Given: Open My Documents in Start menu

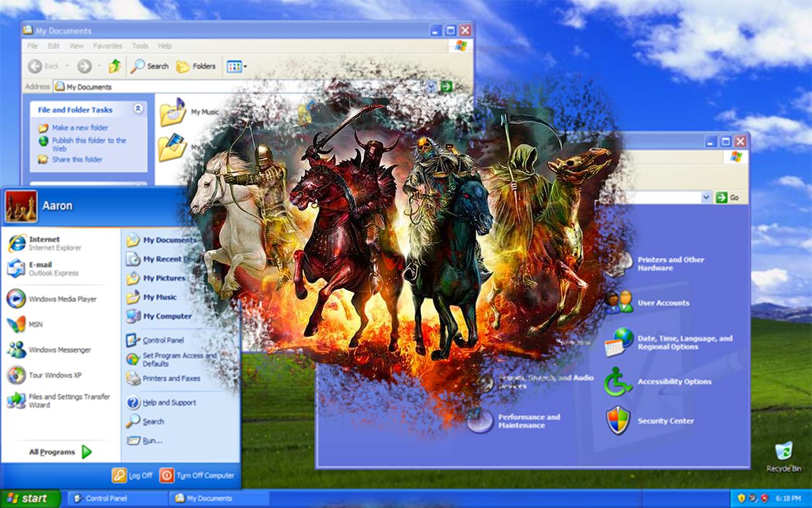Looking at the screenshot, I should (162, 240).
